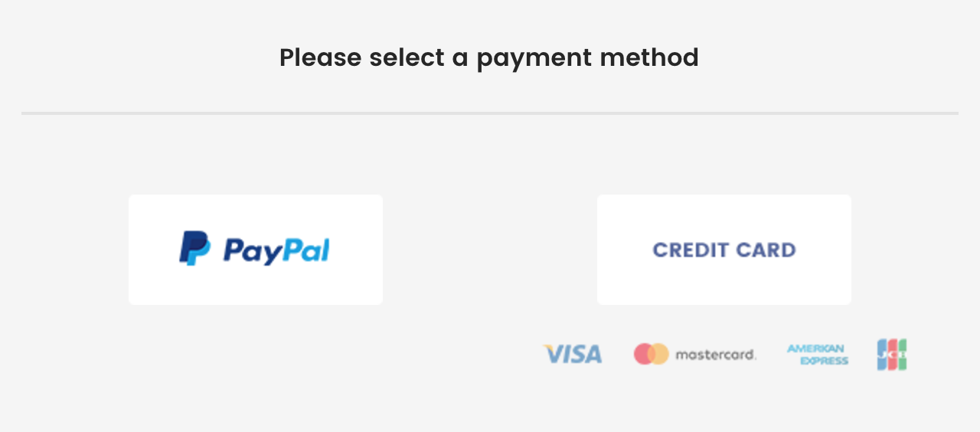980x432 pixels.
Task: Click the Mastercard overlapping circles icon
Action: click(651, 354)
